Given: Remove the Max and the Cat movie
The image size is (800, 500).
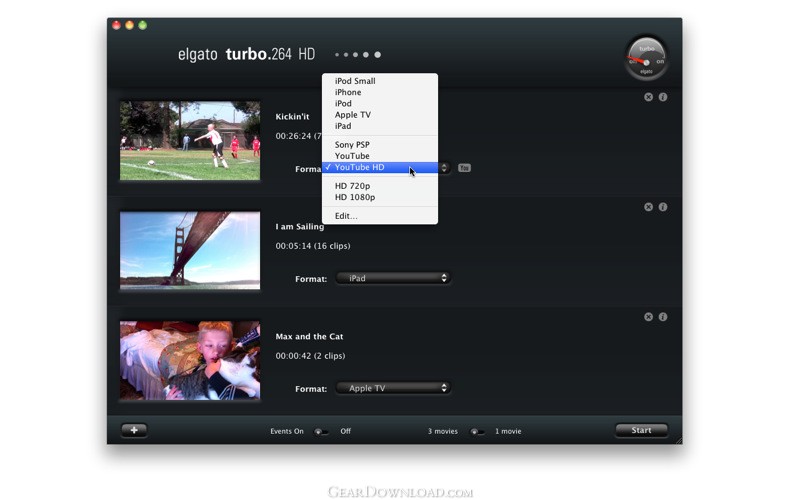Looking at the screenshot, I should 648,317.
